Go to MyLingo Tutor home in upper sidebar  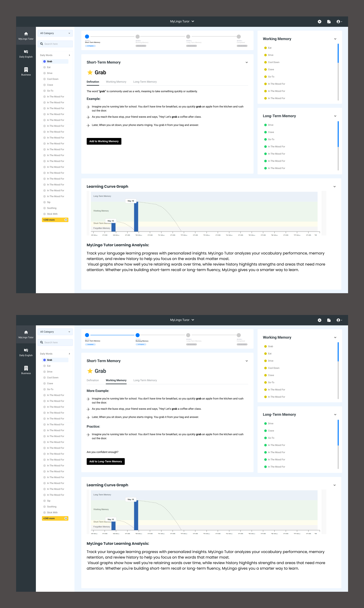[x=26, y=36]
